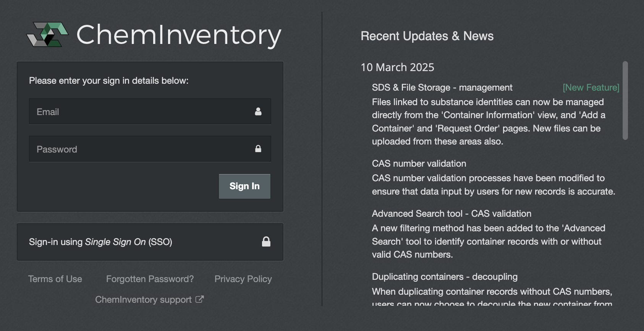Open the Privacy Policy link
This screenshot has width=644, height=331.
pyautogui.click(x=243, y=279)
